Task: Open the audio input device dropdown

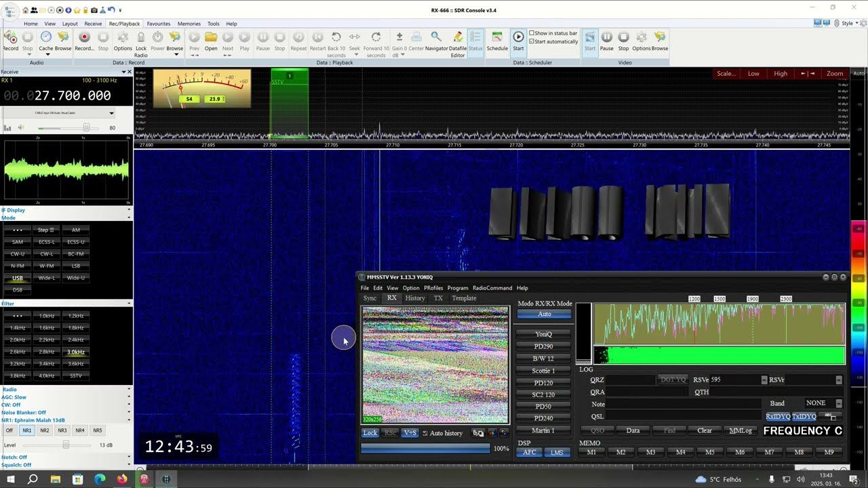Action: coord(111,113)
